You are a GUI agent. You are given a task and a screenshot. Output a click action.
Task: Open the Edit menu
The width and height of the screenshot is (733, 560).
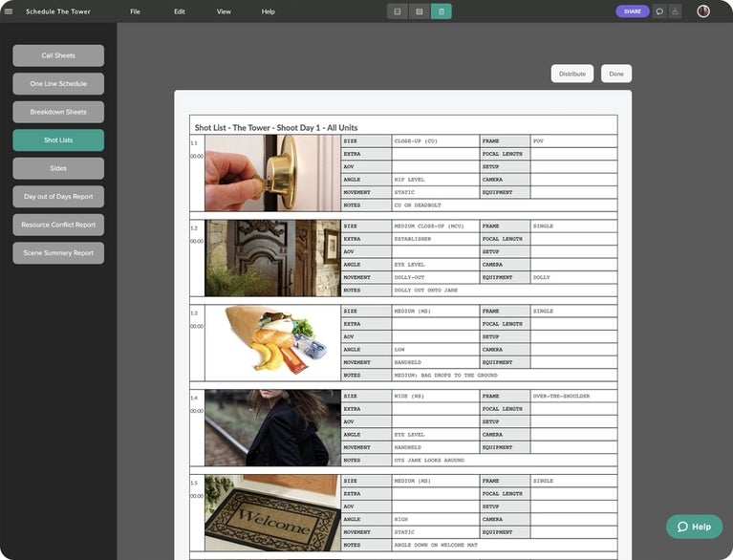tap(180, 11)
